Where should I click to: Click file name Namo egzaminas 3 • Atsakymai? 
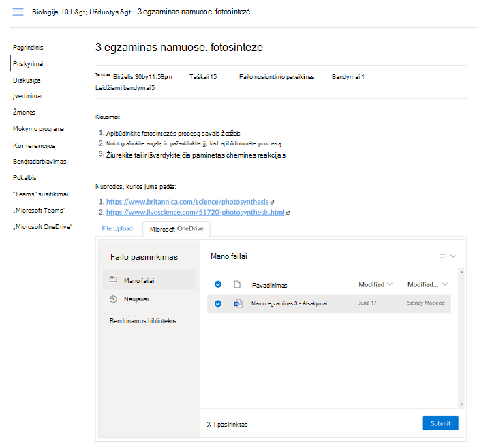click(x=289, y=303)
